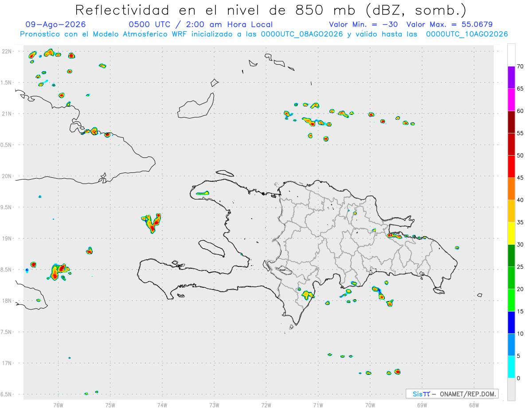Click the '0' value on the colorbar

(x=518, y=378)
